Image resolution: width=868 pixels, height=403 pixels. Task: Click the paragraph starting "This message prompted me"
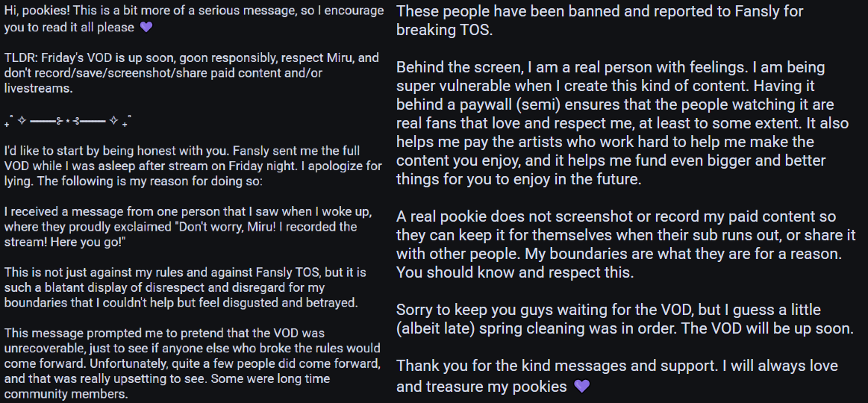pos(192,363)
